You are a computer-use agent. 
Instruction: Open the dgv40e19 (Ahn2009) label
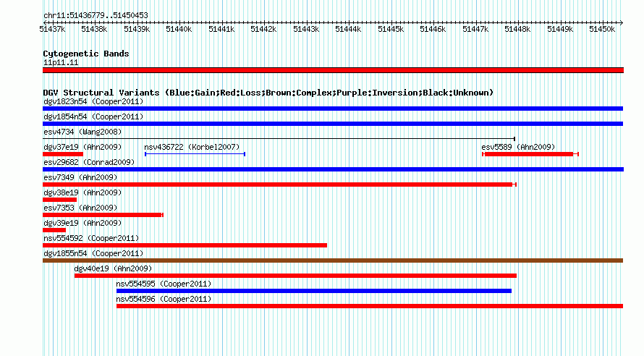point(113,268)
